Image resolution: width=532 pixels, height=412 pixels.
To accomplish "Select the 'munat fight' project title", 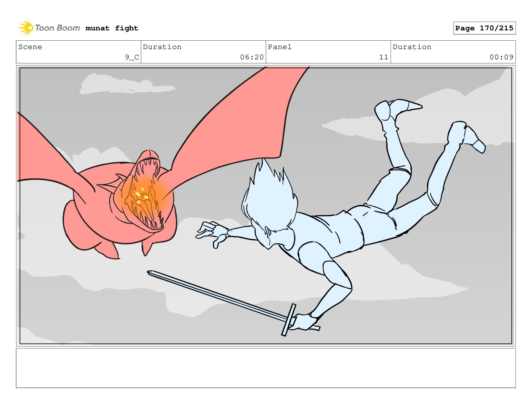I will click(x=112, y=28).
